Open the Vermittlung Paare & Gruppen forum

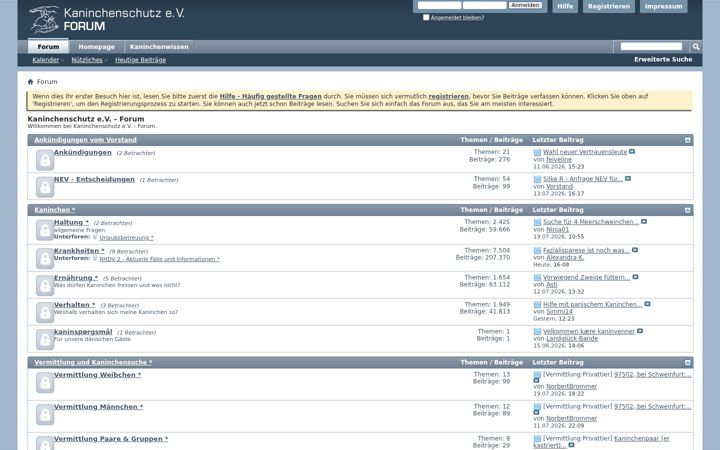tap(111, 439)
